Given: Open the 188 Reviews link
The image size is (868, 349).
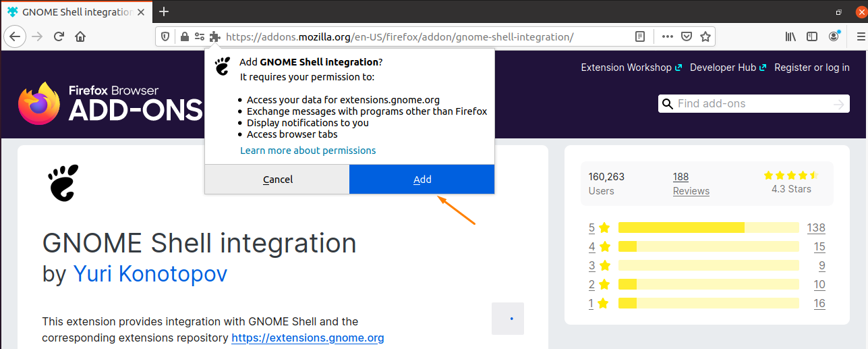Looking at the screenshot, I should [691, 184].
